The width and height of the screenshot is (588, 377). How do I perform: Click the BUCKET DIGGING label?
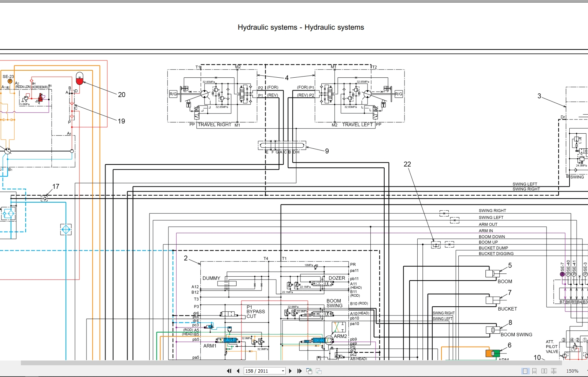coord(496,254)
